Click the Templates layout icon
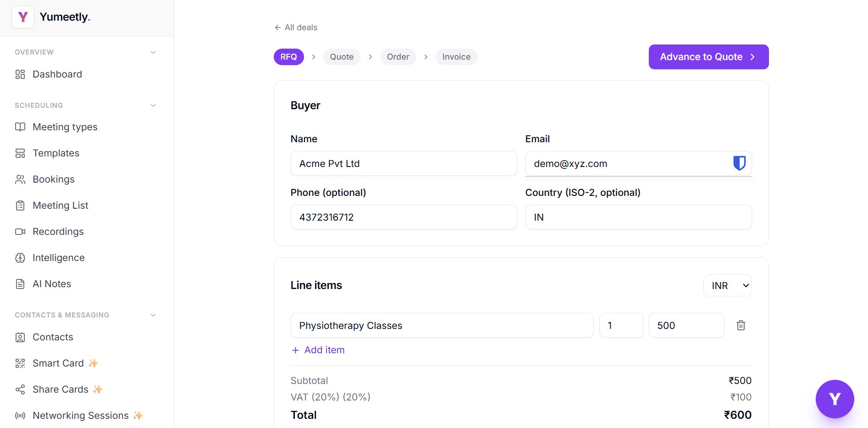Screen dimensions: 868x428 20,153
